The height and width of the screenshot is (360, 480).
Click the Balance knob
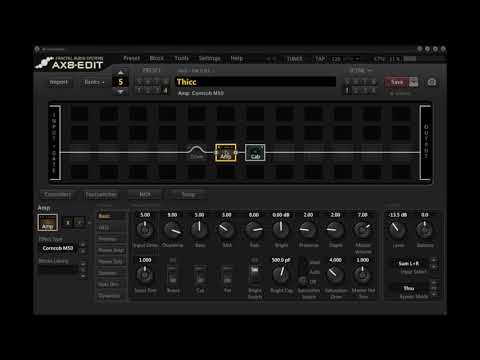click(425, 229)
